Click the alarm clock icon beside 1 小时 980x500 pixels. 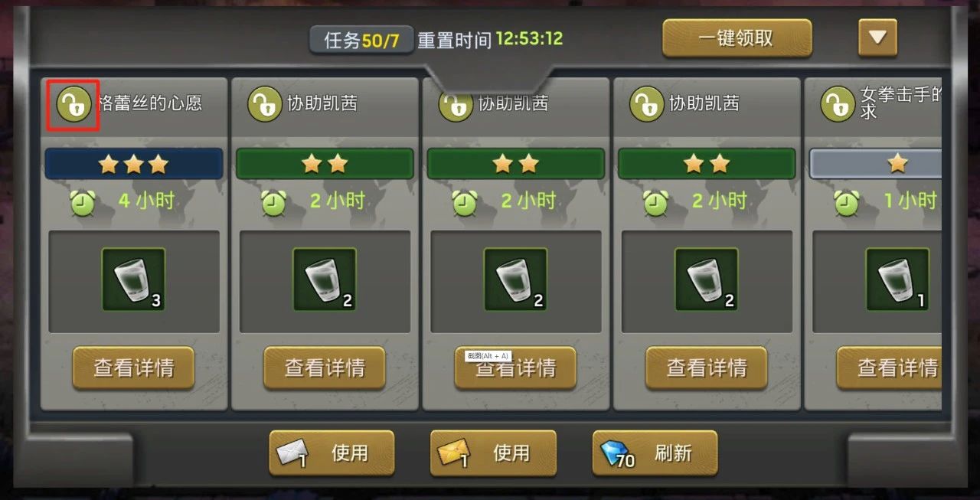click(x=846, y=202)
